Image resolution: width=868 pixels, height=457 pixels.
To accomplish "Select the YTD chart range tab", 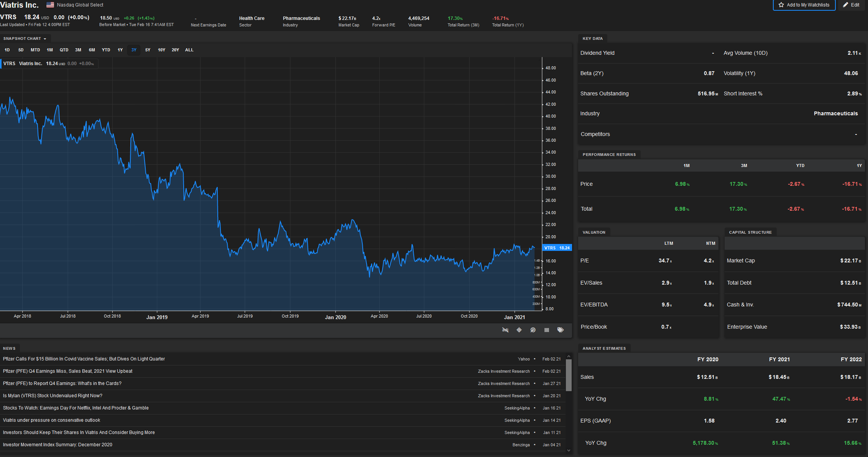I will click(106, 50).
